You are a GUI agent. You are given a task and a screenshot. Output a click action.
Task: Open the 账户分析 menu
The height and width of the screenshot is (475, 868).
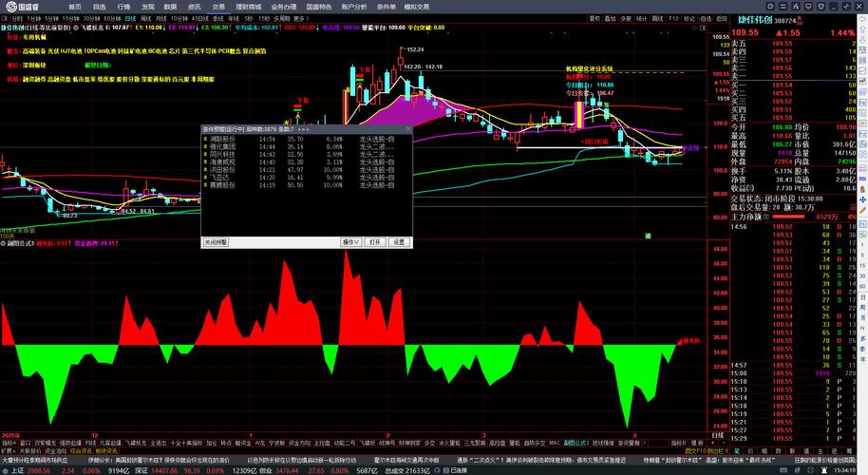pyautogui.click(x=354, y=7)
